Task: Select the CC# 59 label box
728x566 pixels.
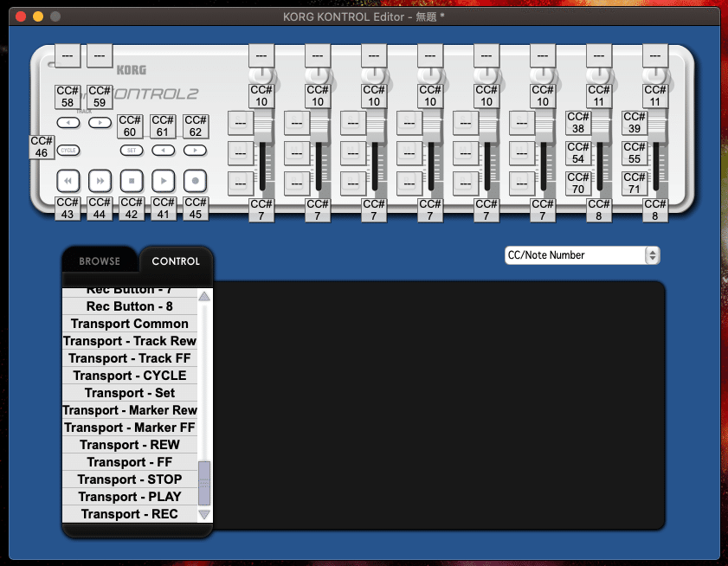Action: coord(100,97)
